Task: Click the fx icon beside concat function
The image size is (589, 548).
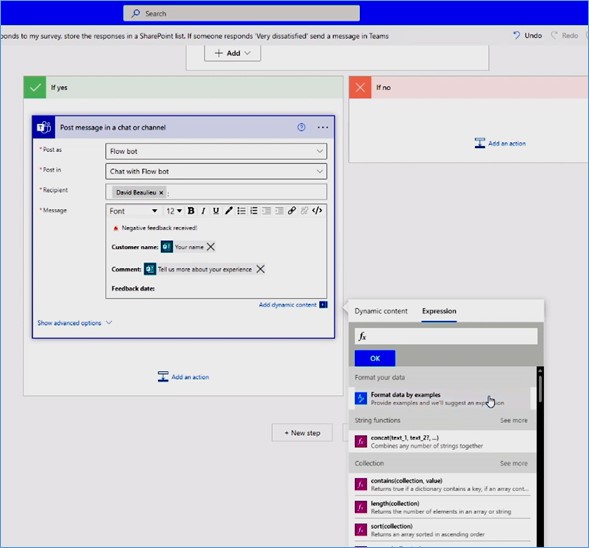Action: 361,441
